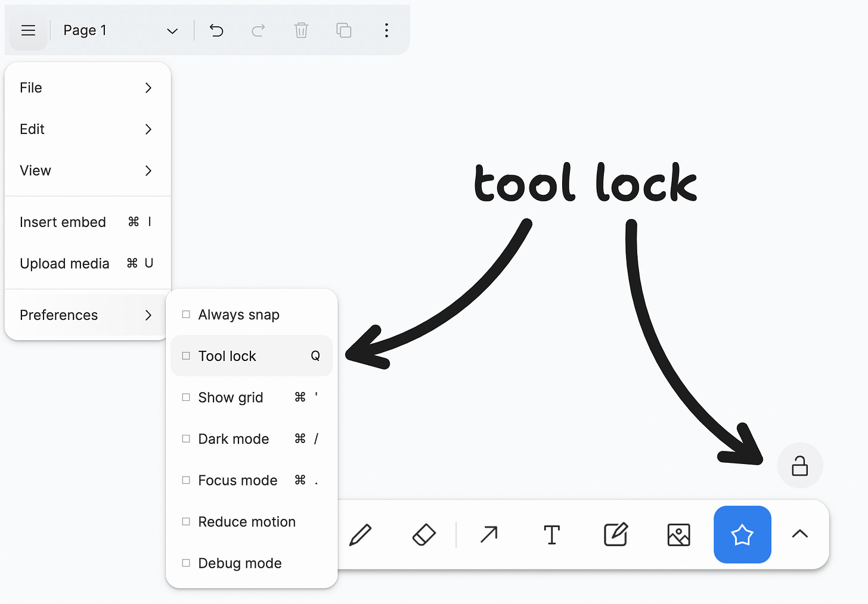Open the View submenu
The width and height of the screenshot is (868, 604).
pos(87,171)
